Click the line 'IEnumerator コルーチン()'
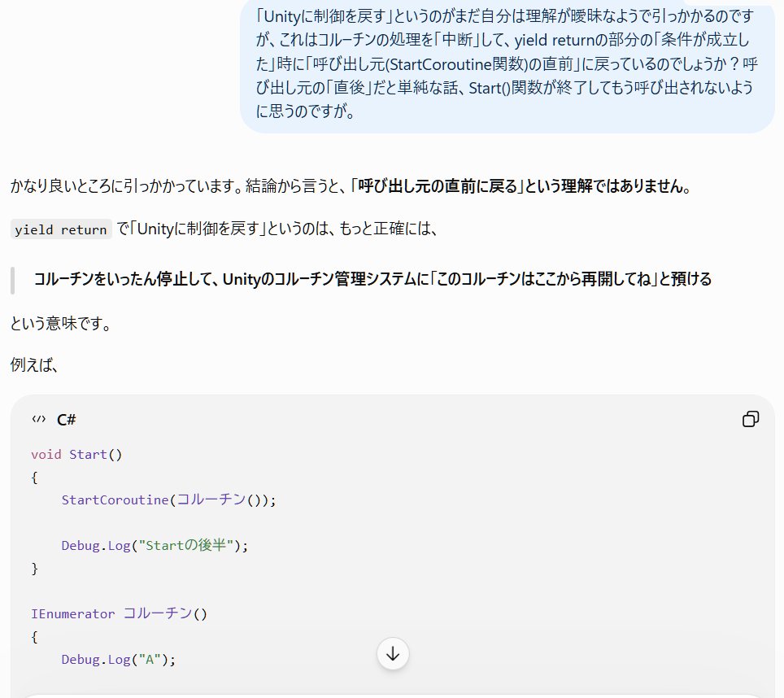The image size is (784, 698). click(x=119, y=613)
